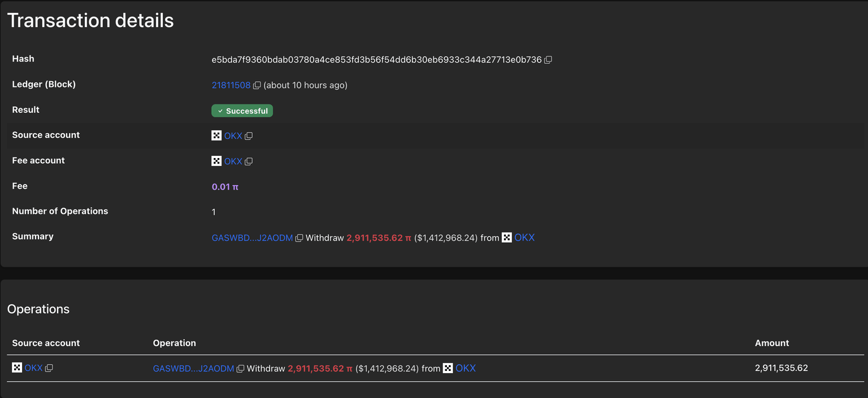The height and width of the screenshot is (398, 868).
Task: Copy the Source account OKX address
Action: click(249, 136)
